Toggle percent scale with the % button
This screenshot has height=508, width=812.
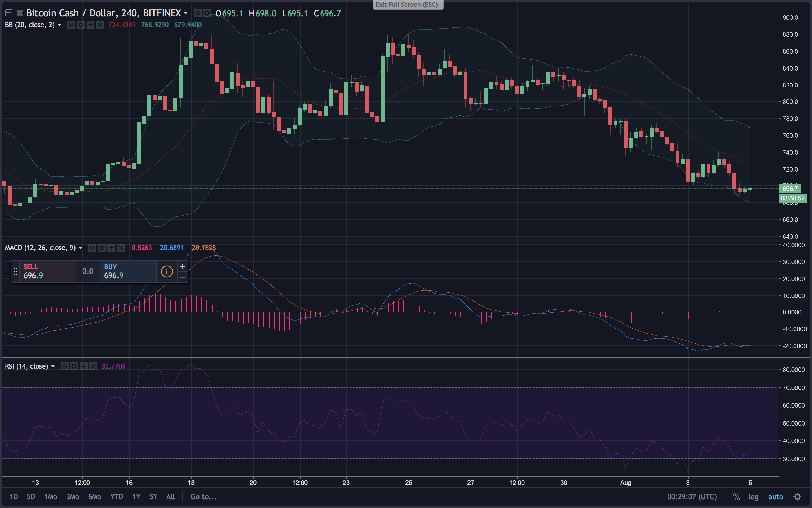pyautogui.click(x=736, y=497)
